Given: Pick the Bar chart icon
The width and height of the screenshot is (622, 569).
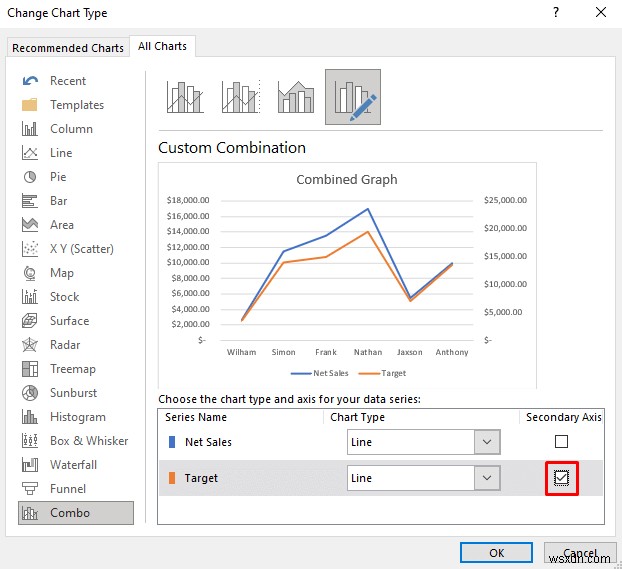Looking at the screenshot, I should pos(30,201).
